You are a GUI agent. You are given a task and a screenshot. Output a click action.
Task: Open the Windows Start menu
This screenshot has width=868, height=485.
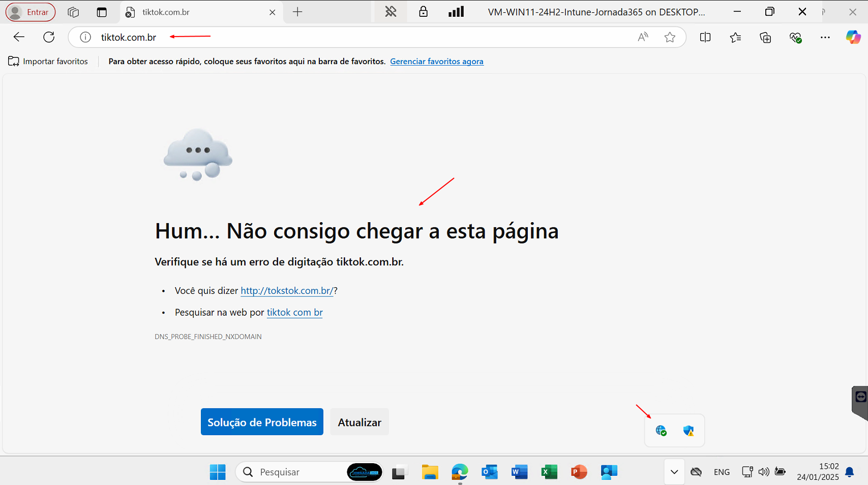tap(218, 472)
